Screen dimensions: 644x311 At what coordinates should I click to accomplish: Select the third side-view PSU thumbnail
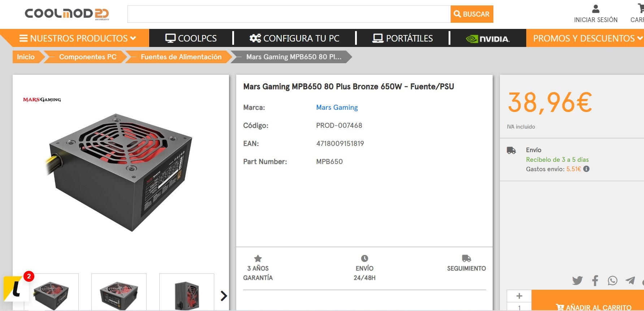pos(187,293)
